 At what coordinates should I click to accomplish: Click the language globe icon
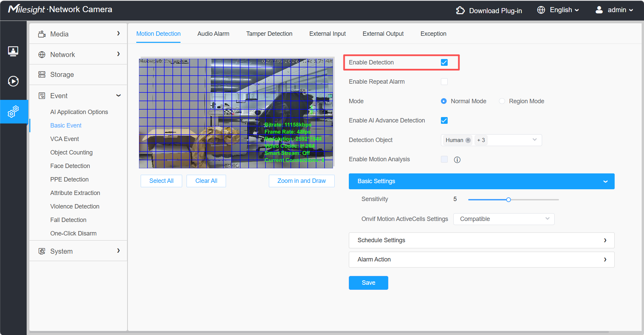pyautogui.click(x=541, y=10)
